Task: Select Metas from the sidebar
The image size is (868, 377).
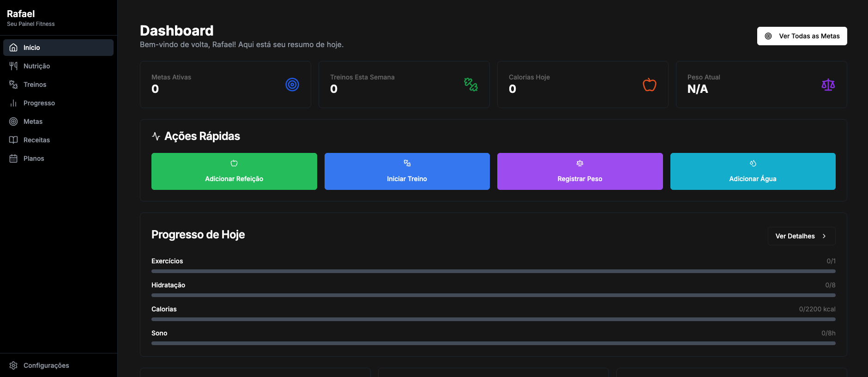Action: (x=58, y=122)
